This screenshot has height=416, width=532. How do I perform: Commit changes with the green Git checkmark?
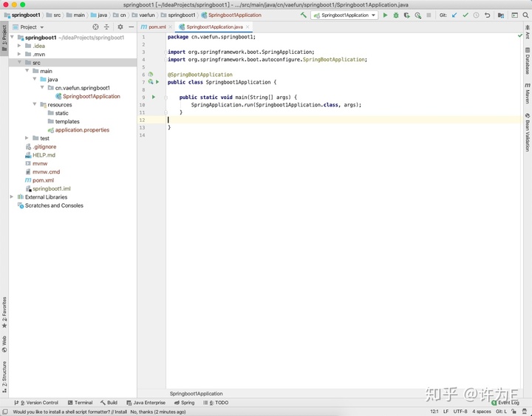(465, 15)
